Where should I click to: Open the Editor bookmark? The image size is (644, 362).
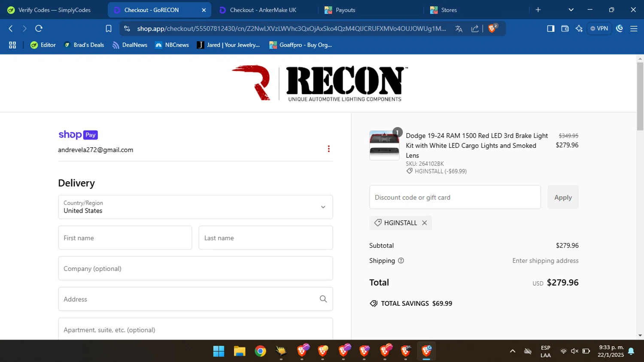[x=43, y=45]
